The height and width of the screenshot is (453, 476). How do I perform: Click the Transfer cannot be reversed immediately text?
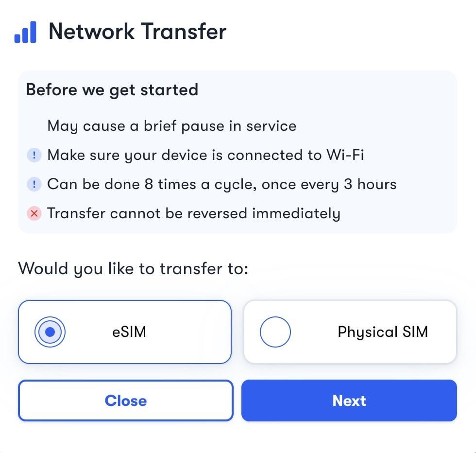tap(194, 213)
